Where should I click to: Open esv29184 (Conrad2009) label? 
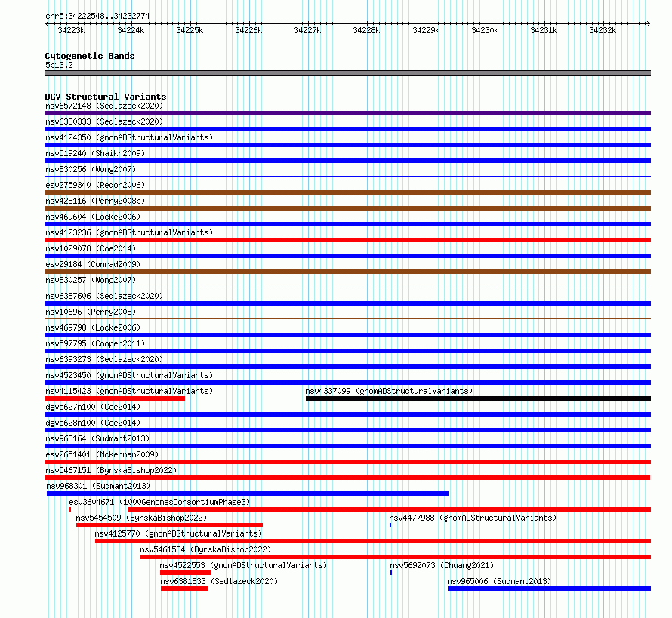click(x=93, y=264)
